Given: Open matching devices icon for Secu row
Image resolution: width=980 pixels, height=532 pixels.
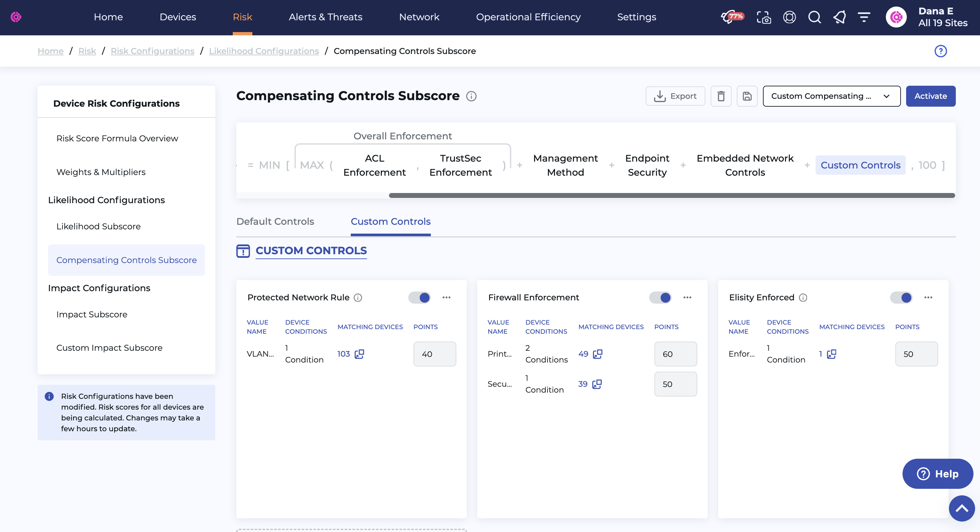Looking at the screenshot, I should click(597, 384).
